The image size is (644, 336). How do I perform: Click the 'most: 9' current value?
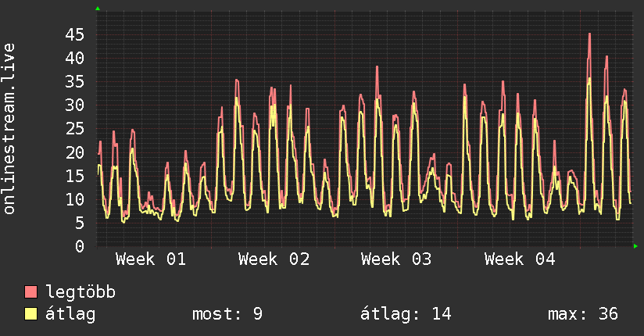(227, 314)
